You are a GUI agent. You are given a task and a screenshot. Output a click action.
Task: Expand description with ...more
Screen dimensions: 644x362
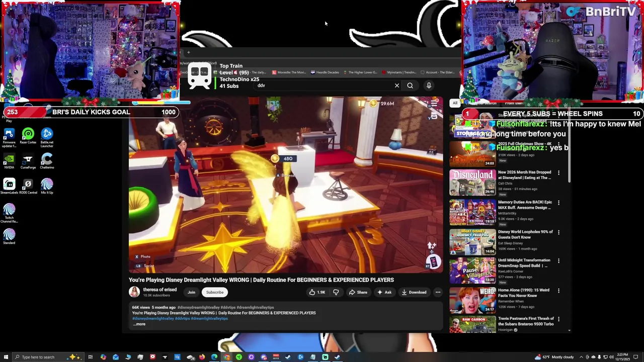[139, 324]
